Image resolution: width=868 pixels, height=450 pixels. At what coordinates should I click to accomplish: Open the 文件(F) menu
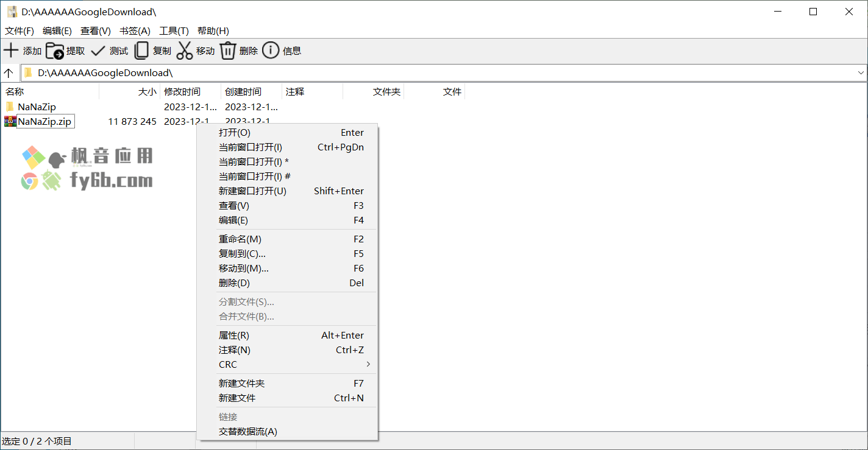pyautogui.click(x=20, y=30)
